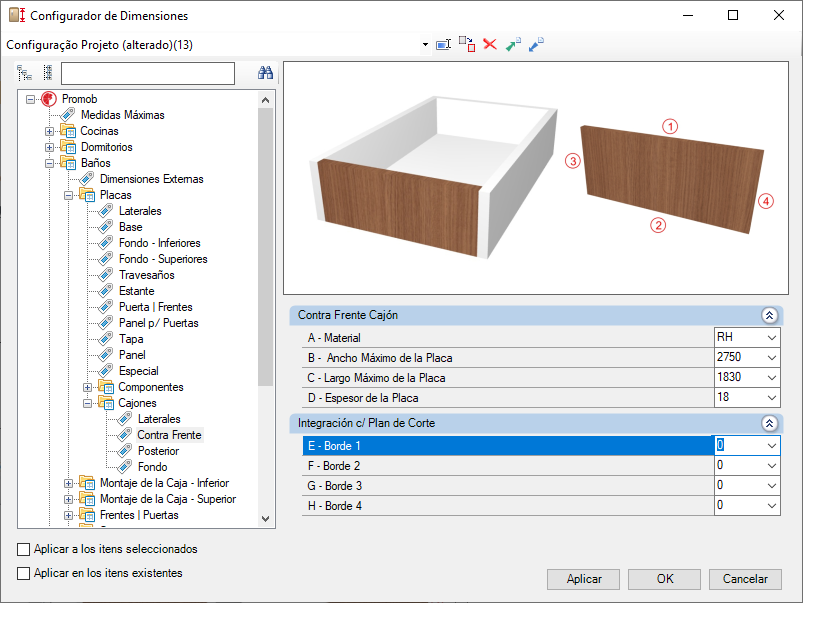Select Dimensiones Externas tree item
The image size is (831, 617).
coord(151,179)
